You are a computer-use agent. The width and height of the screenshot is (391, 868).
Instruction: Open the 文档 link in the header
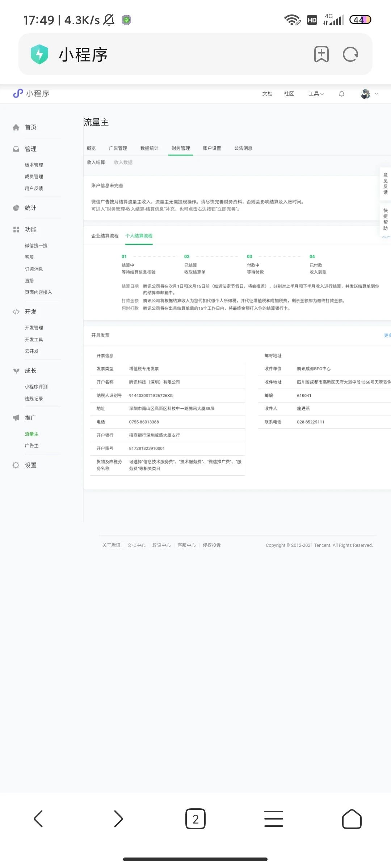(267, 94)
